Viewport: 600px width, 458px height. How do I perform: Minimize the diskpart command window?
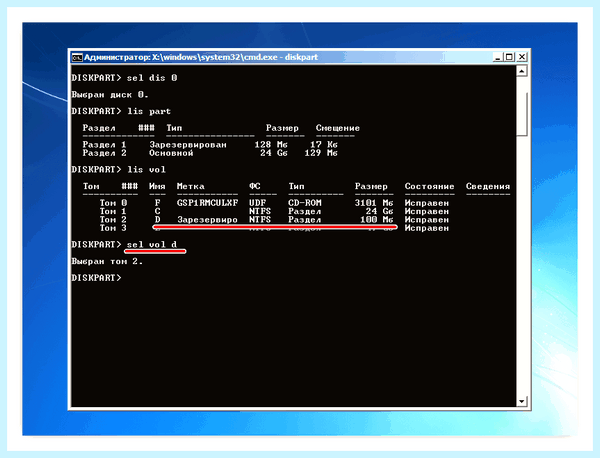(497, 57)
